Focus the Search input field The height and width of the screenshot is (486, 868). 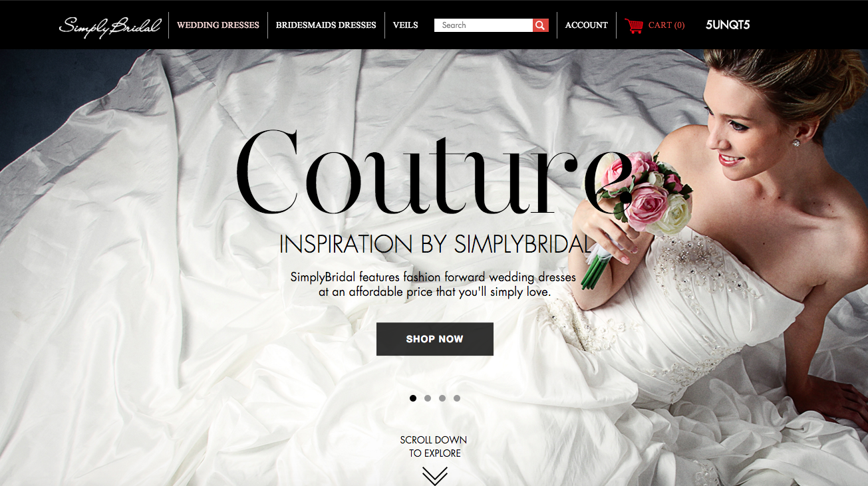click(484, 25)
